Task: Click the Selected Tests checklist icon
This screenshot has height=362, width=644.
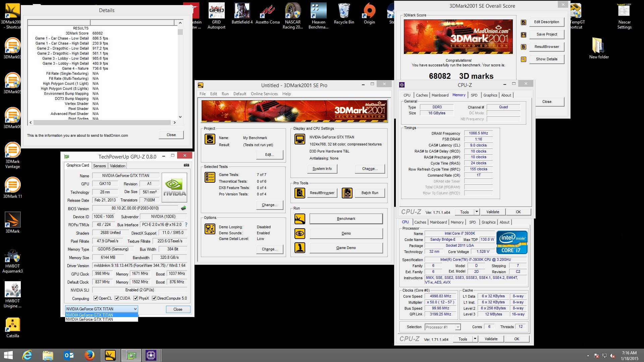Action: 210,177
